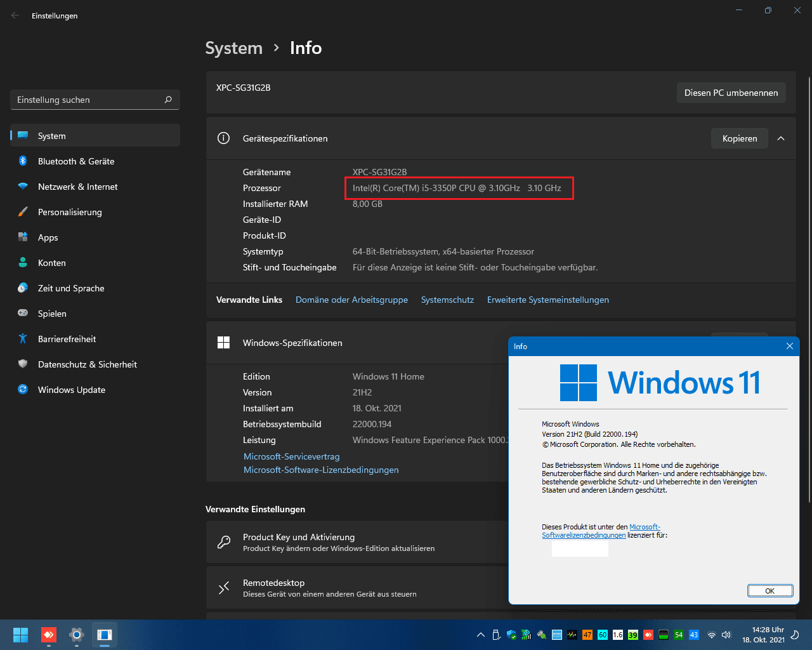Click the Zeit und Sprache clock icon

click(x=23, y=288)
